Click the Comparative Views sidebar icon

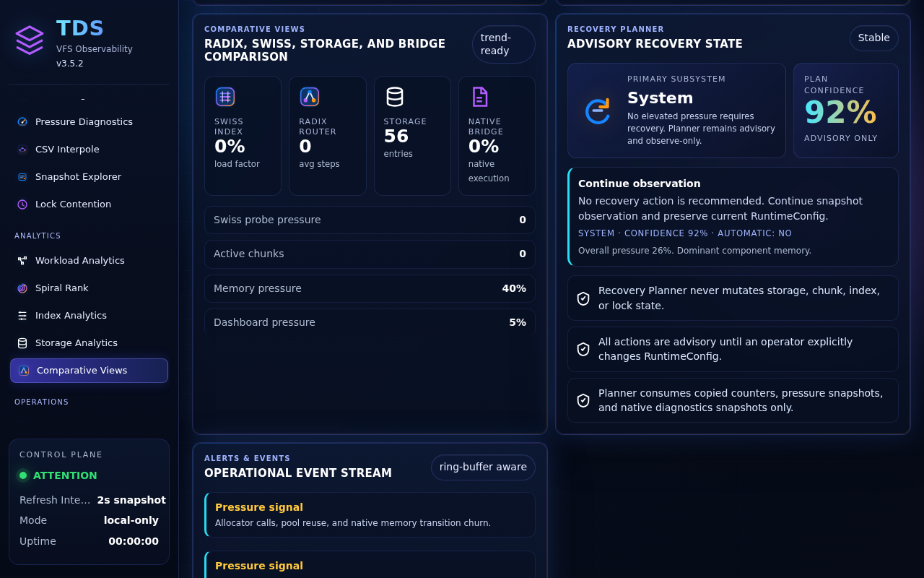click(x=24, y=371)
